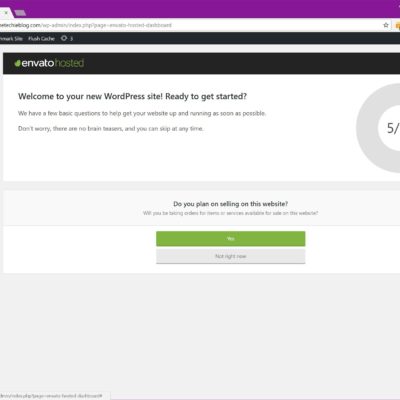Click the updates count number 3
Screen dimensions: 400x400
(x=71, y=39)
